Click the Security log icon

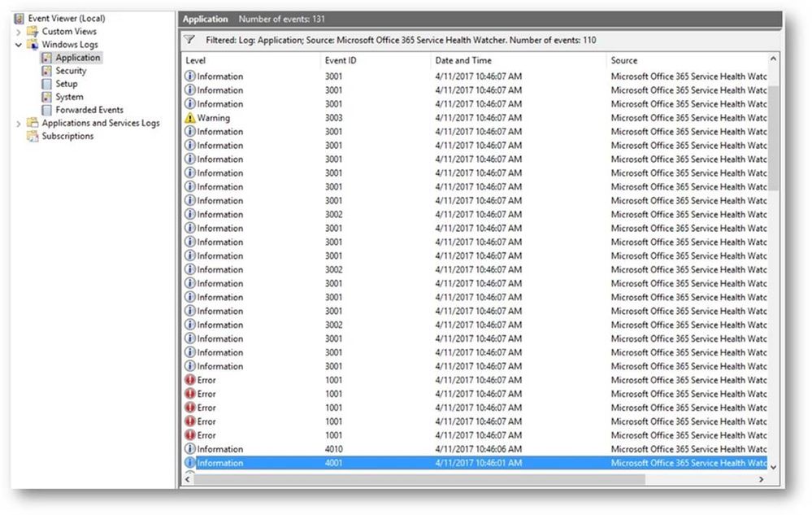46,71
